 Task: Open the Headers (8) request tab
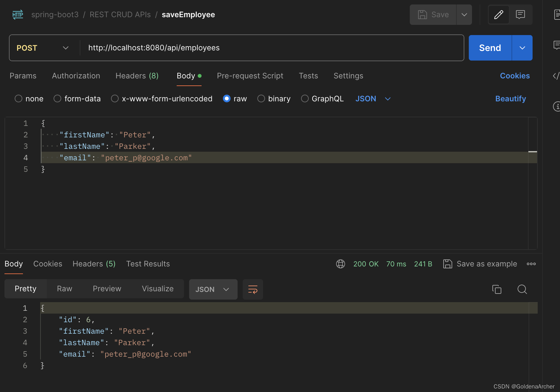pyautogui.click(x=137, y=76)
